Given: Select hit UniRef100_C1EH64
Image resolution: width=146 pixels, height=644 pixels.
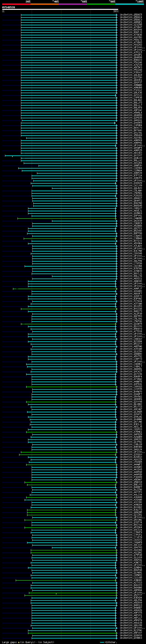Looking at the screenshot, I should coord(131,168).
